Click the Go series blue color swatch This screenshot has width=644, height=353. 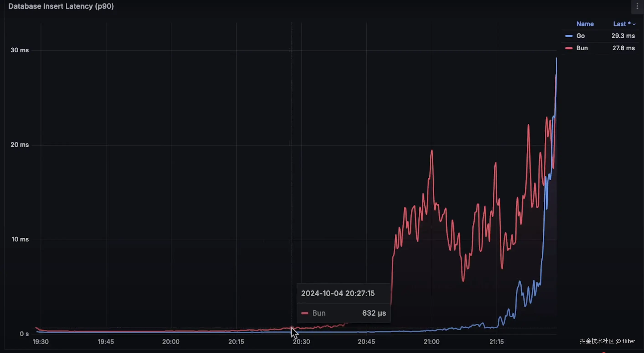point(569,36)
